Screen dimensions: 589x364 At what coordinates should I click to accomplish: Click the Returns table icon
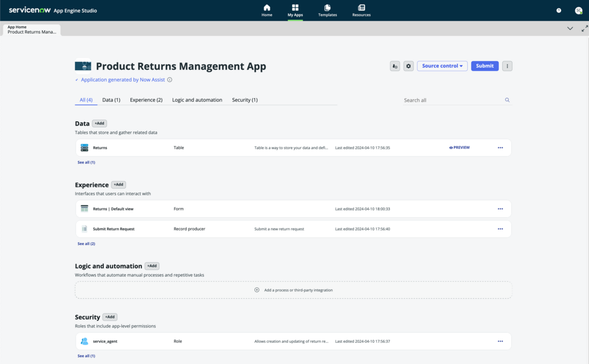pyautogui.click(x=85, y=148)
